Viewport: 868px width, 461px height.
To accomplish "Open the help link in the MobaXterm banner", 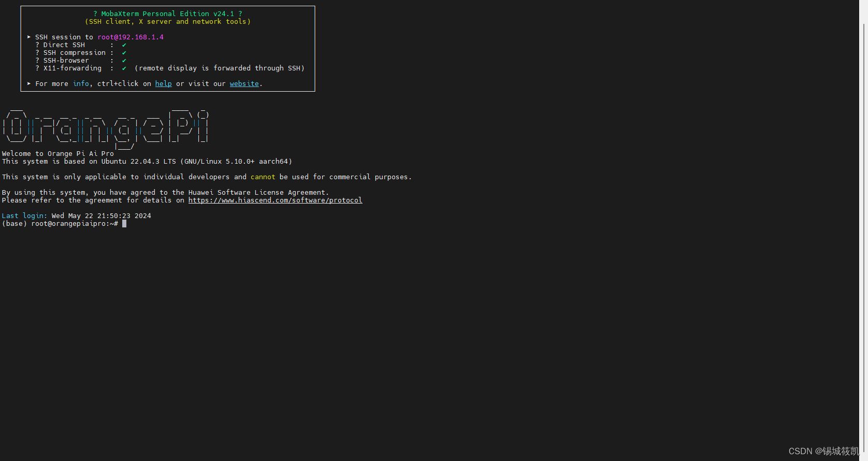I will 163,84.
